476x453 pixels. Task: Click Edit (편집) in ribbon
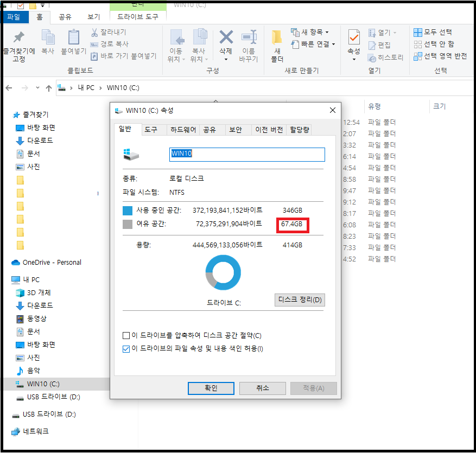point(379,45)
